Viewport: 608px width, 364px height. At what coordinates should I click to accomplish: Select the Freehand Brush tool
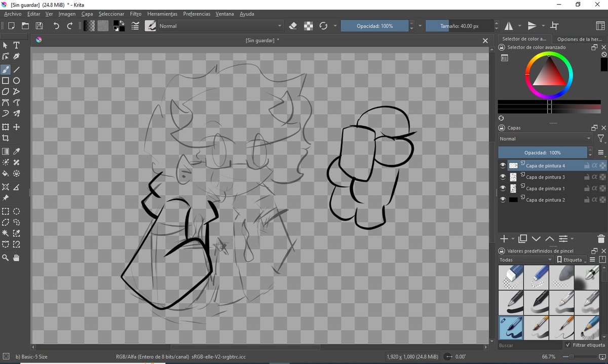click(x=6, y=69)
